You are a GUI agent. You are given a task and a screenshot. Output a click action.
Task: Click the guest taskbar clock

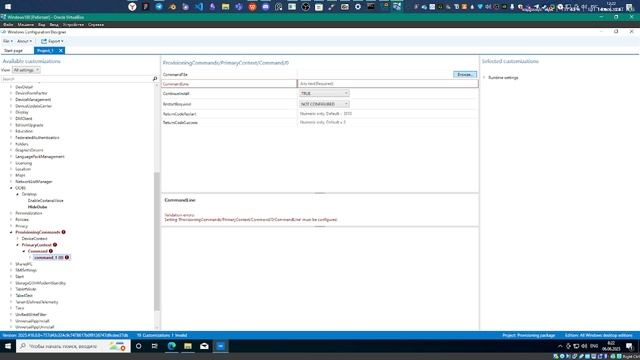(x=611, y=346)
